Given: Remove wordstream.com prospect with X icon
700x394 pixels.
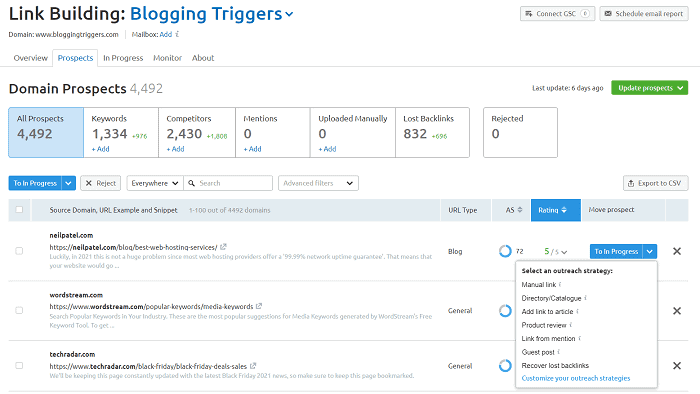Looking at the screenshot, I should tap(677, 311).
